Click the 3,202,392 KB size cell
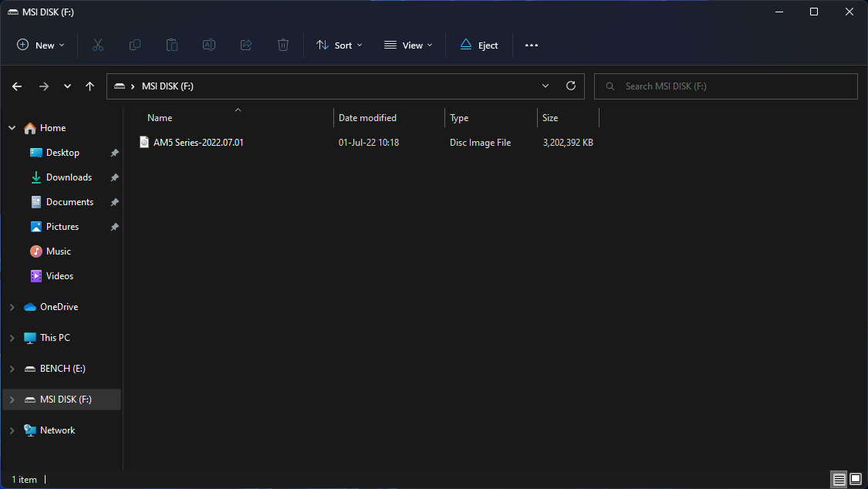Viewport: 868px width, 489px height. click(x=568, y=142)
